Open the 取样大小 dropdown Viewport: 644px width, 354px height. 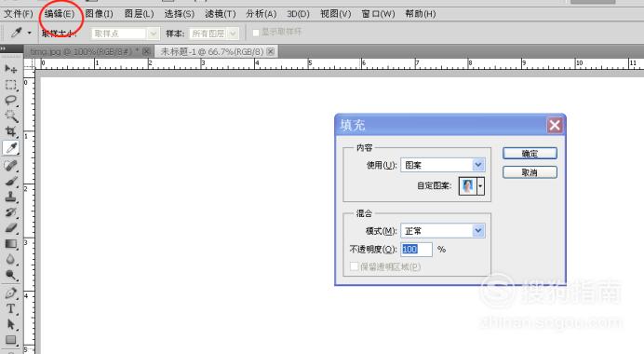(153, 34)
